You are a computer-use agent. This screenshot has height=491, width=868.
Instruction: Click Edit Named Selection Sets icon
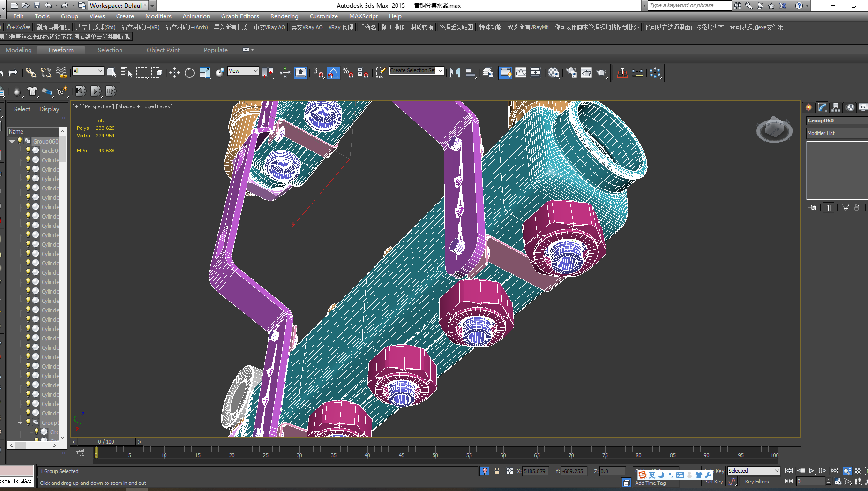point(380,72)
